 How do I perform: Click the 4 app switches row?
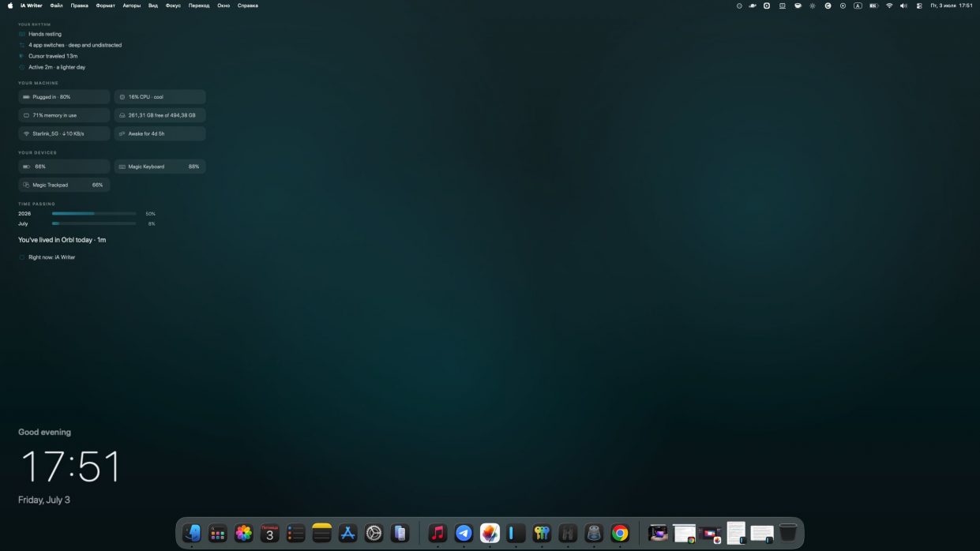(x=70, y=45)
